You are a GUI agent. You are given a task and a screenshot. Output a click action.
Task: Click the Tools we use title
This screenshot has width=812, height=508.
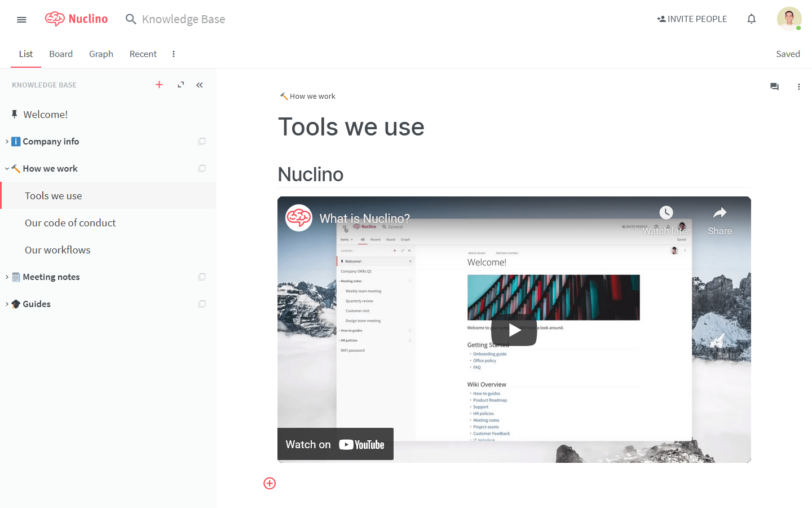[x=351, y=127]
